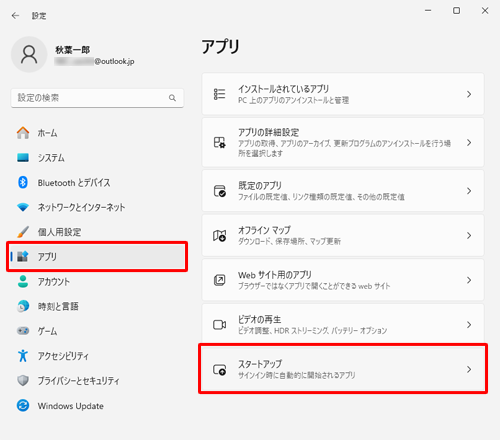
Task: Click the 設定の検索 search field
Action: 97,98
